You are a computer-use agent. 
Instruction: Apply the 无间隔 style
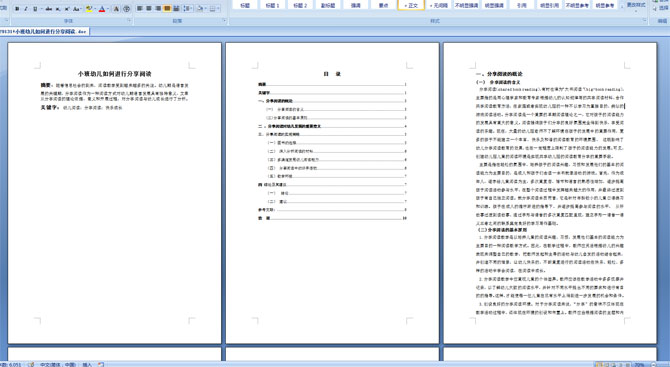(x=438, y=5)
